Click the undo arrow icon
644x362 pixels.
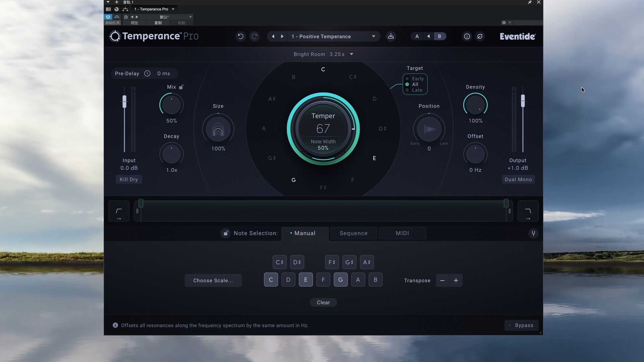240,36
